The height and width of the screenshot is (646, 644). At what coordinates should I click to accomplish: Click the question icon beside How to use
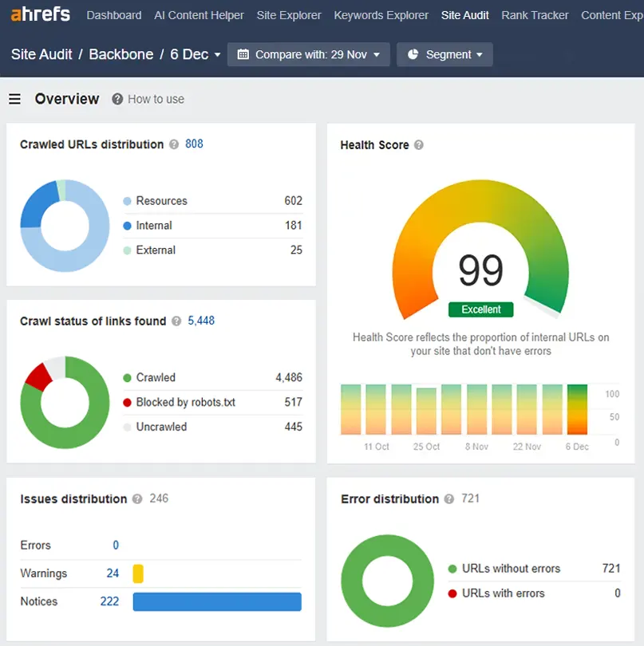click(117, 99)
